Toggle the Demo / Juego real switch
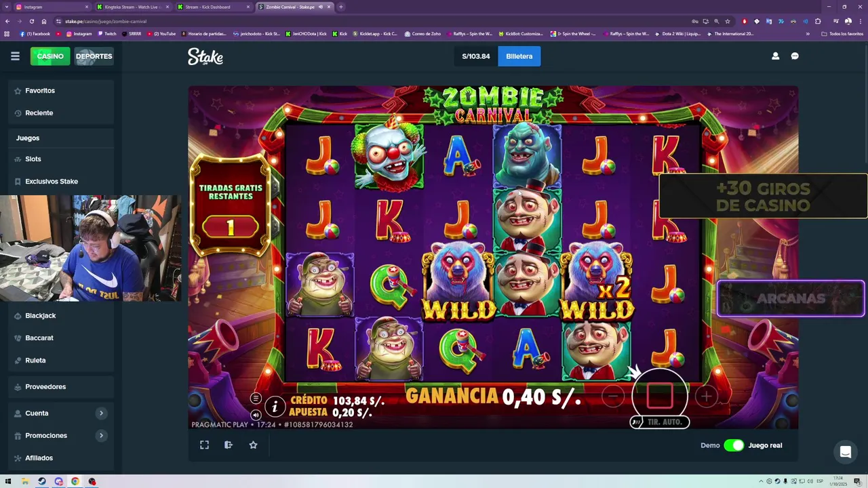 point(734,445)
